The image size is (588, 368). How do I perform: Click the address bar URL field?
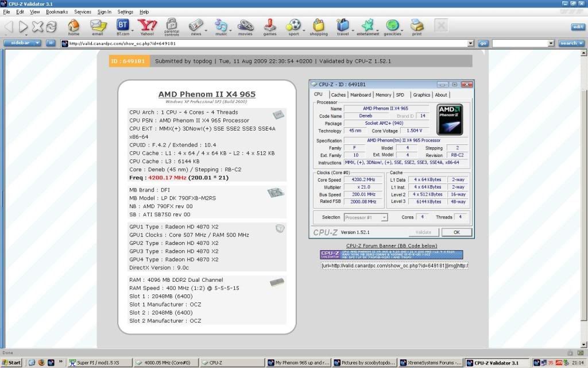264,44
